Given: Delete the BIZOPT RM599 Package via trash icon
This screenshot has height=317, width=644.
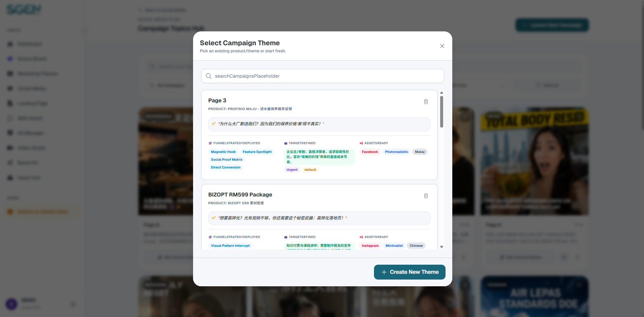Looking at the screenshot, I should (426, 196).
